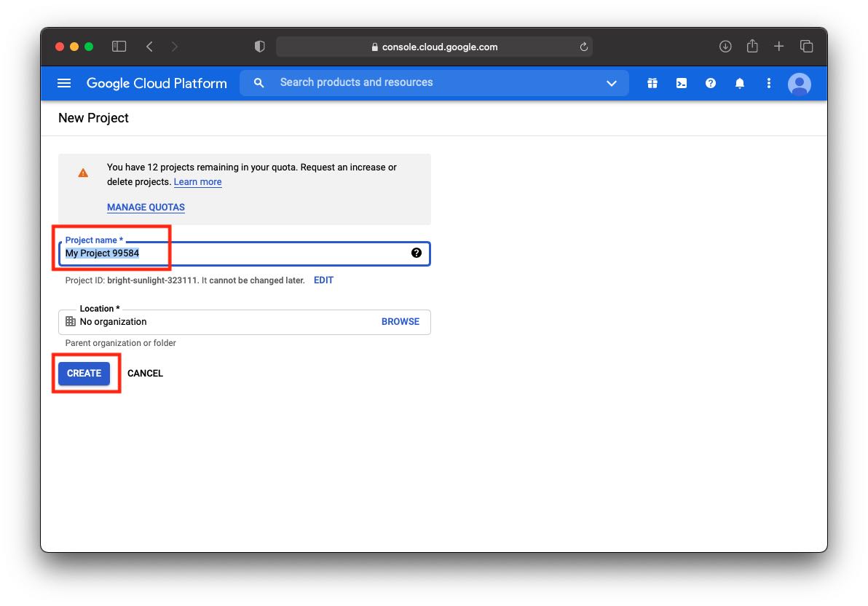Open the notifications bell
Viewport: 868px width, 606px height.
pos(740,83)
